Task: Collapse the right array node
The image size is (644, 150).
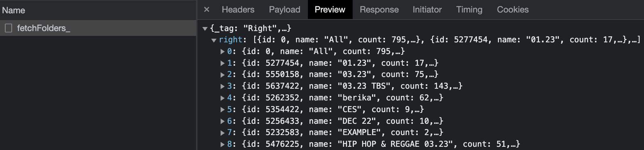Action: click(214, 40)
